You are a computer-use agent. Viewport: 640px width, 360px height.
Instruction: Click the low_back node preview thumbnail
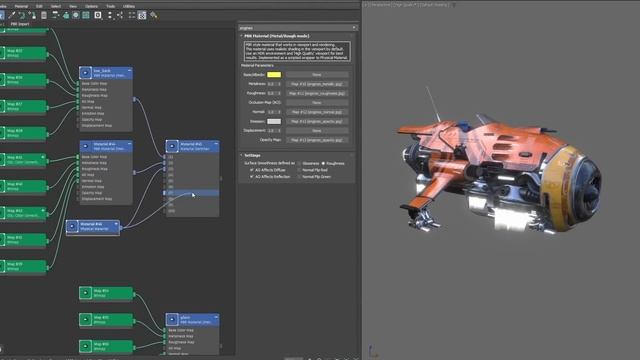pos(85,73)
